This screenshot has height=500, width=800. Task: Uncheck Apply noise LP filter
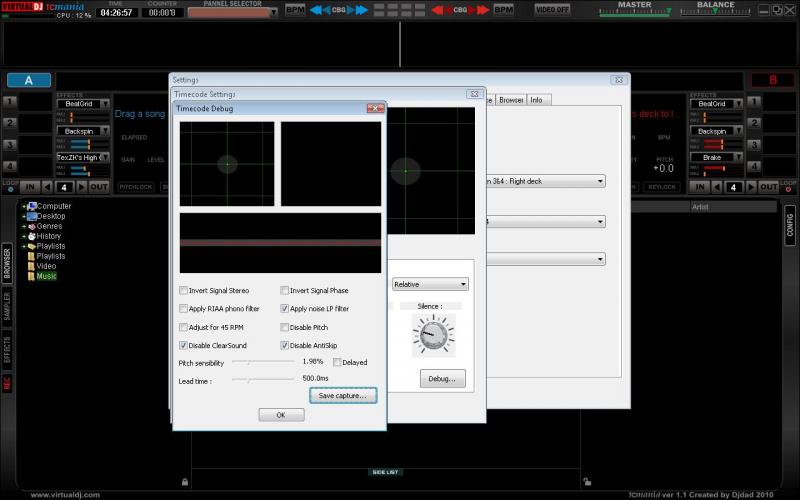(284, 309)
